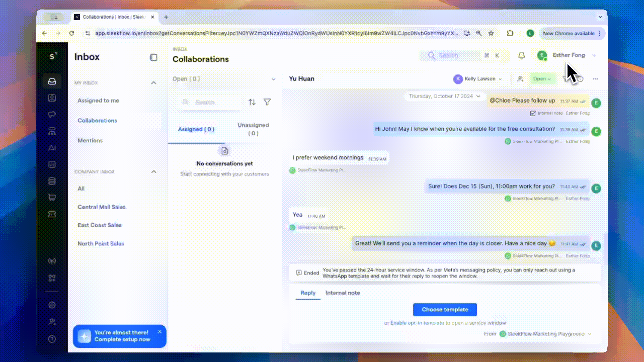
Task: Open Assigned to me inbox
Action: (98, 101)
